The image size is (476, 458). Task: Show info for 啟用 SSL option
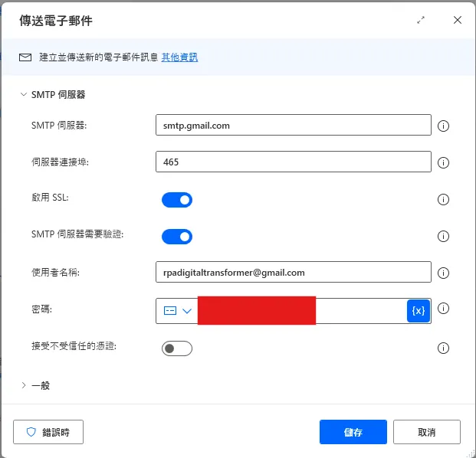(x=442, y=200)
